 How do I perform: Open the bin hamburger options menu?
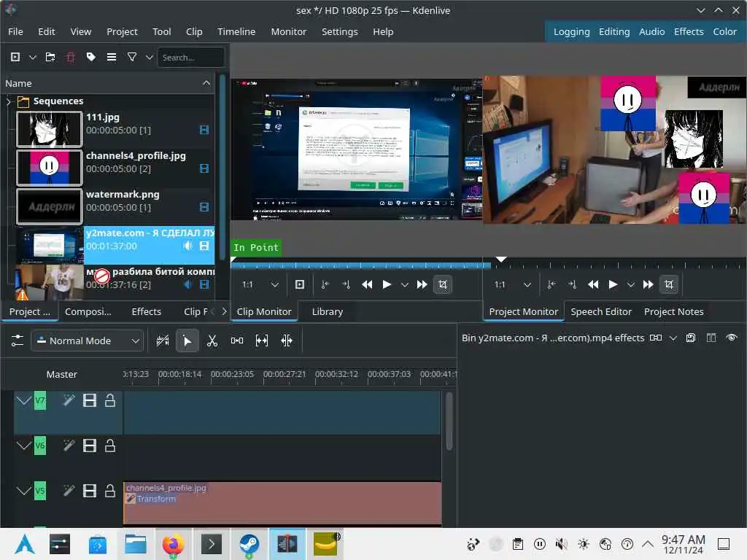coord(112,57)
